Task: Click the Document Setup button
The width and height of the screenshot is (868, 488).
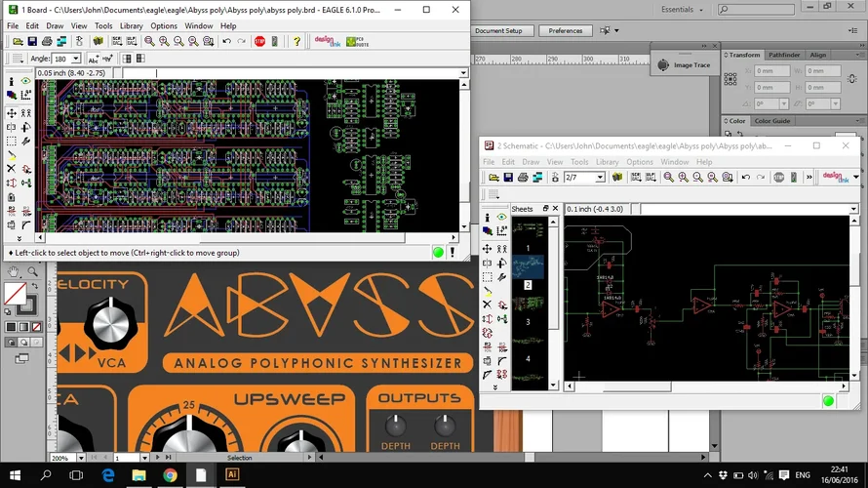Action: [498, 31]
